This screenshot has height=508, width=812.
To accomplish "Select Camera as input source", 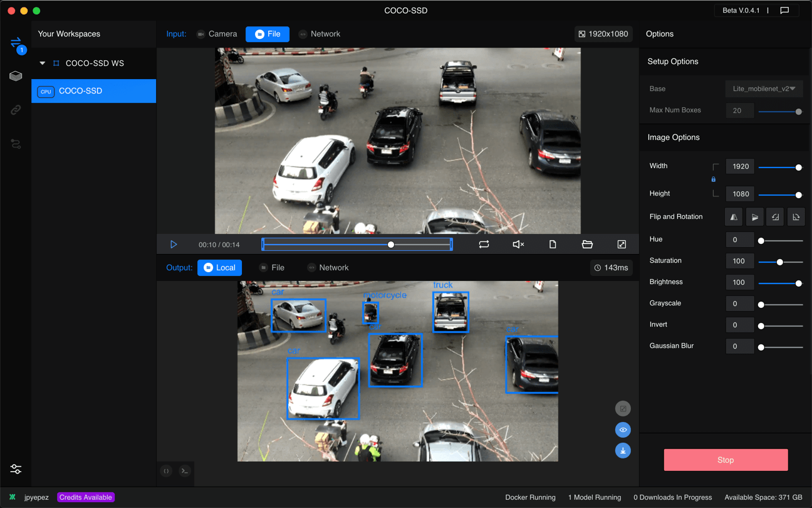I will coord(217,34).
